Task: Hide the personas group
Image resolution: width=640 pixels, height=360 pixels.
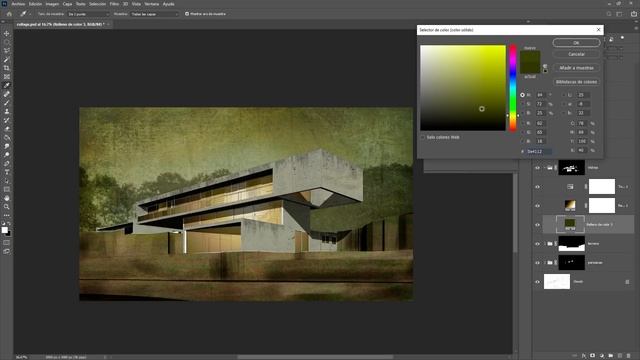Action: [x=537, y=262]
